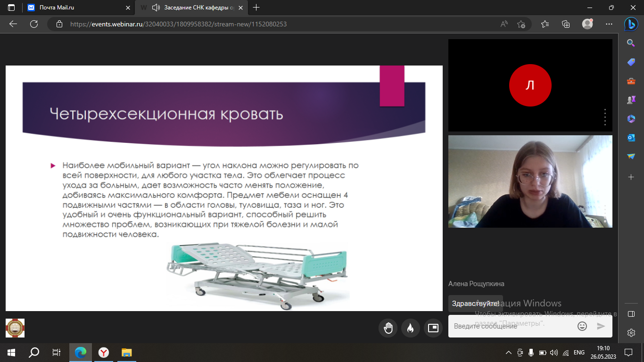Click the speaker's webcam video thumbnail
The image size is (644, 362).
point(530,181)
